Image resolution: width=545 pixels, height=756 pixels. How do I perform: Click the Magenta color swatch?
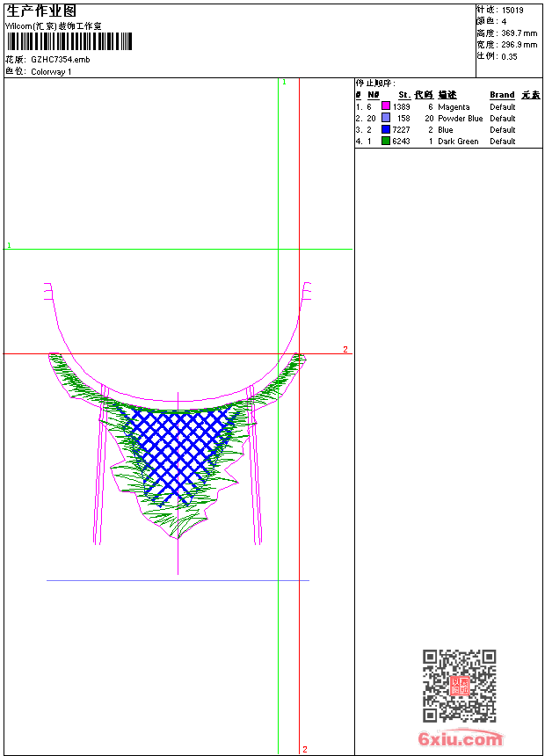coord(386,106)
